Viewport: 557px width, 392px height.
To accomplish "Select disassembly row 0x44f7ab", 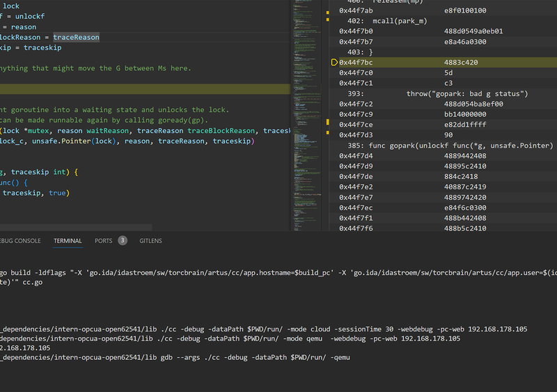I will point(443,10).
